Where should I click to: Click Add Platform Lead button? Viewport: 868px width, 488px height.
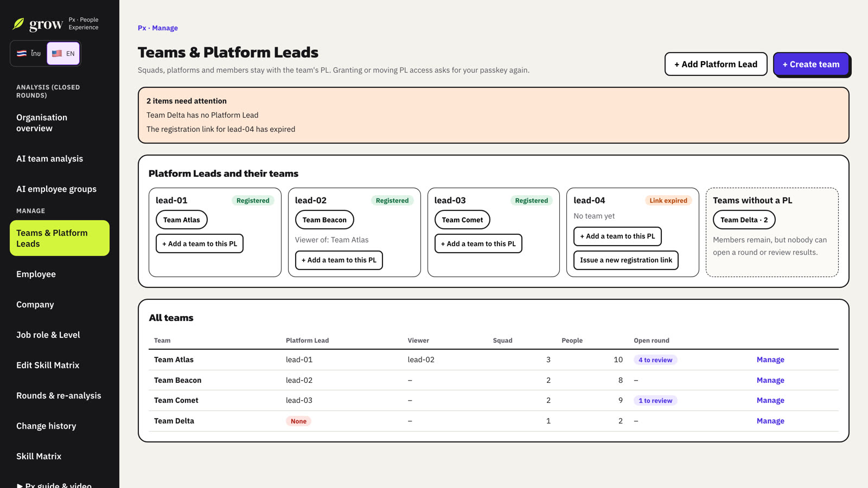(x=716, y=64)
